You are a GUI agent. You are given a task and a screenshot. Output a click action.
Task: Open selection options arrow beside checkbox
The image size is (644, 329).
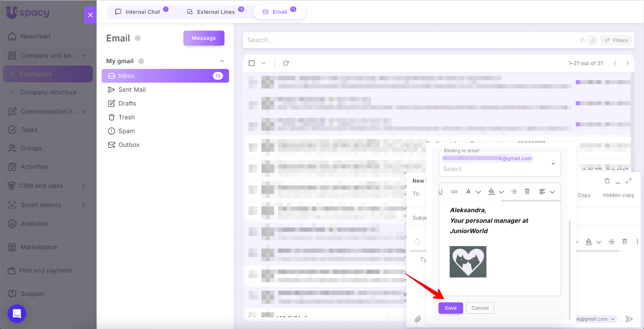click(264, 63)
